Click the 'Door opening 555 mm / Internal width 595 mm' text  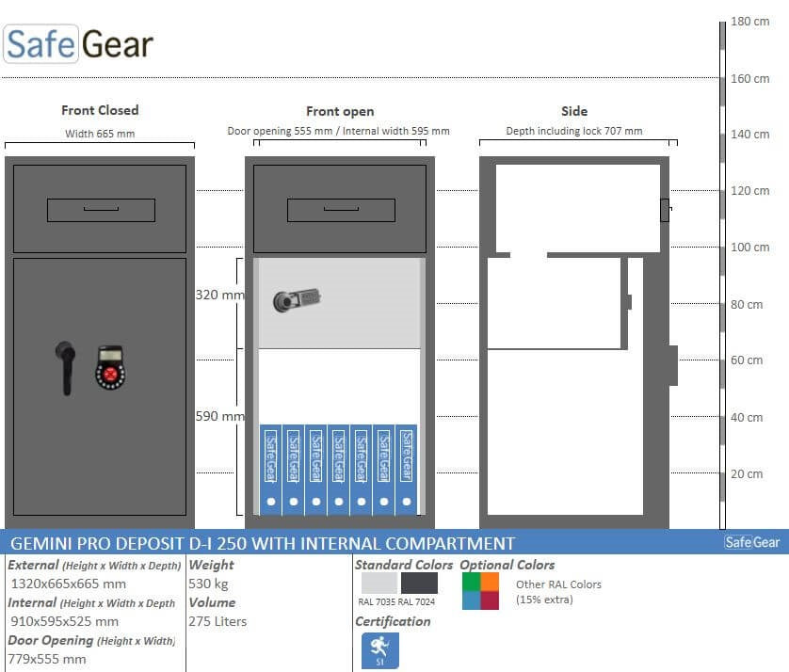pos(338,131)
